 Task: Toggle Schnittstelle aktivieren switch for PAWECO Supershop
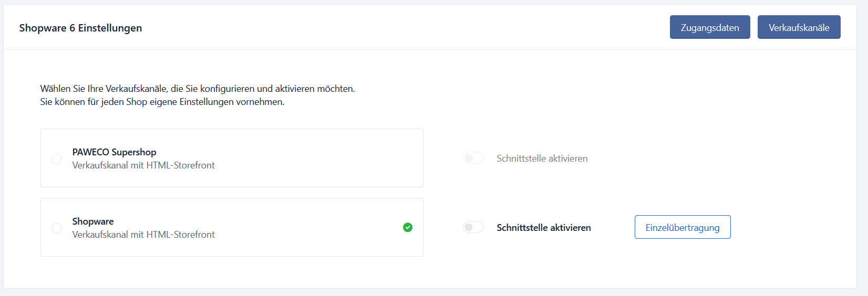(473, 158)
